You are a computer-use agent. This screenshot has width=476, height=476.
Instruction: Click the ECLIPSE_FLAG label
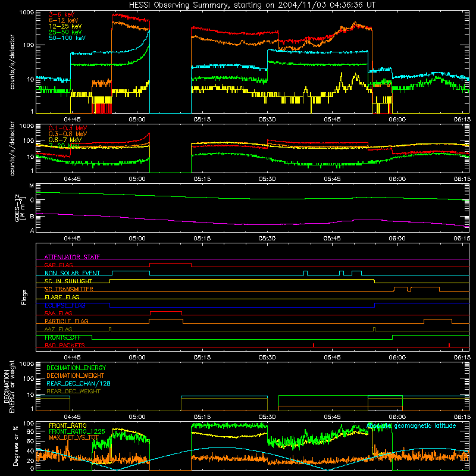tap(65, 305)
